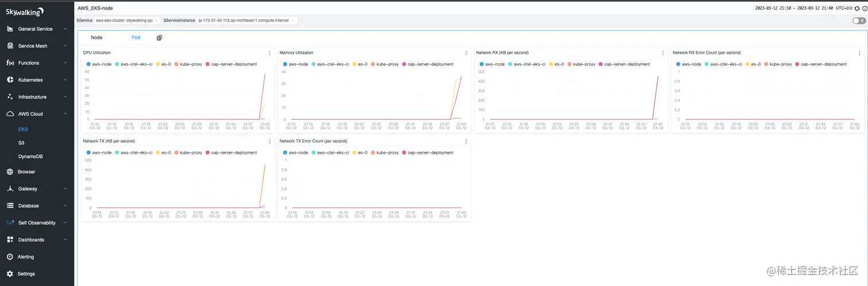
Task: Click the General Service chart icon in sidebar
Action: point(10,29)
